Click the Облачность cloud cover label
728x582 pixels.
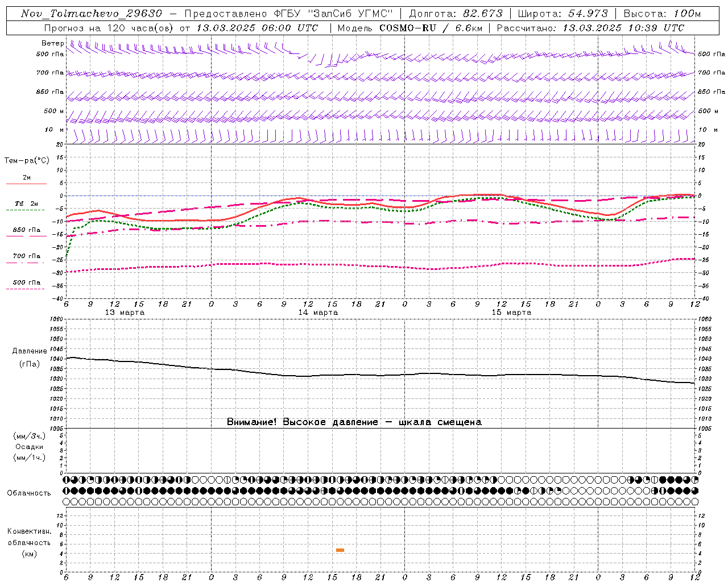(29, 493)
